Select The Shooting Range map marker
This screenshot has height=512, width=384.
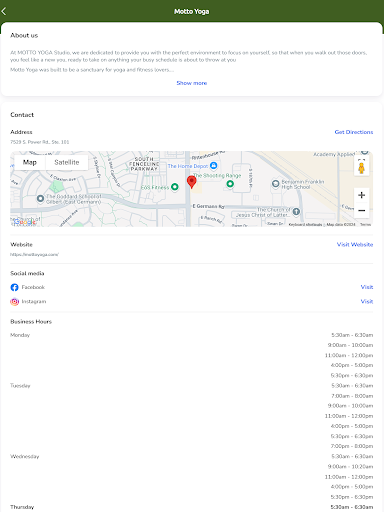pyautogui.click(x=230, y=184)
